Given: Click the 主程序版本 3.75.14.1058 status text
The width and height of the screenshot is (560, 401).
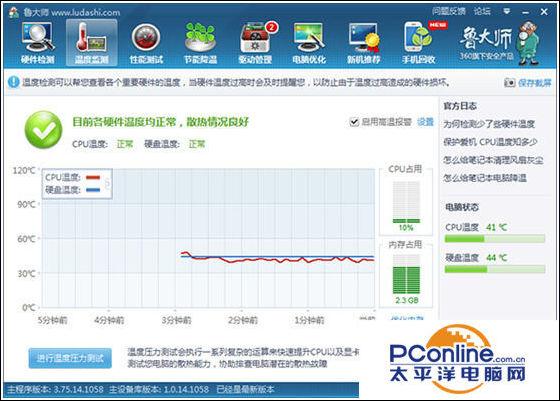Looking at the screenshot, I should point(55,389).
